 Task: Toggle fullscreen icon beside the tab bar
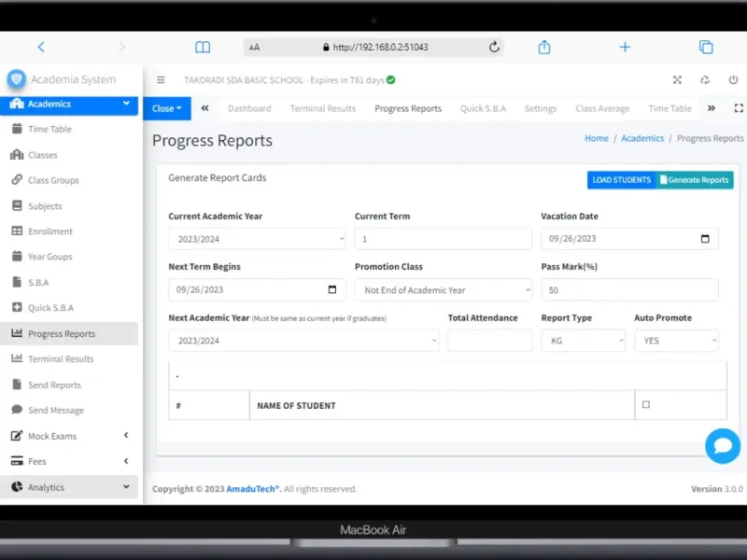[739, 108]
